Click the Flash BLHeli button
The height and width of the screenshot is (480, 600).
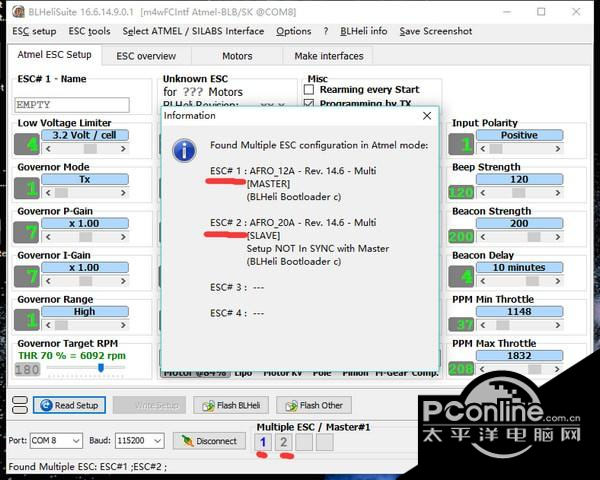pos(231,405)
